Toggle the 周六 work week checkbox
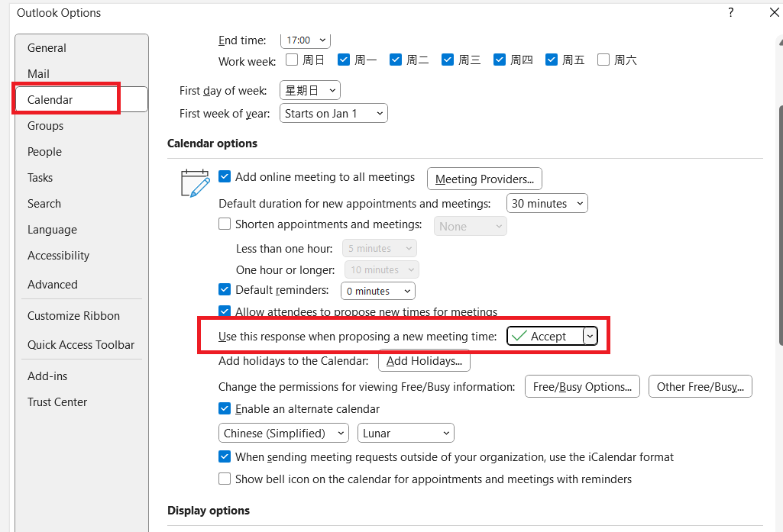Screen dimensions: 783x532 point(603,60)
